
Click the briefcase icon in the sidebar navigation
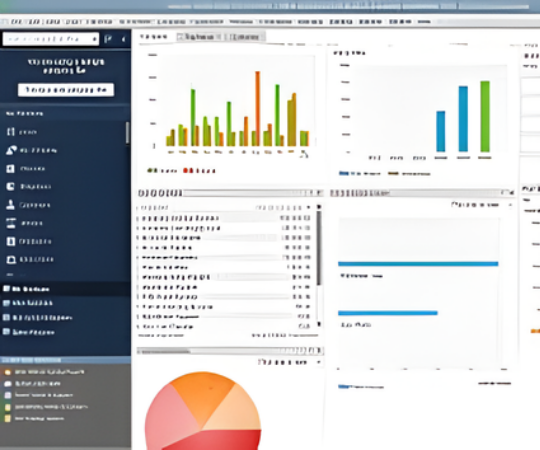pyautogui.click(x=11, y=259)
